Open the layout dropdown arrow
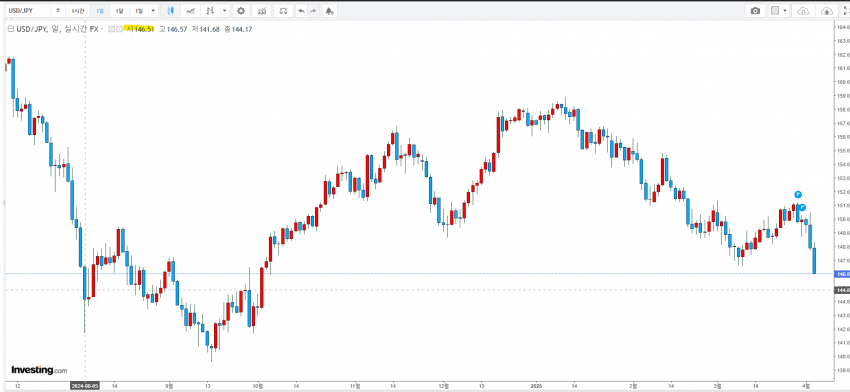 click(785, 10)
